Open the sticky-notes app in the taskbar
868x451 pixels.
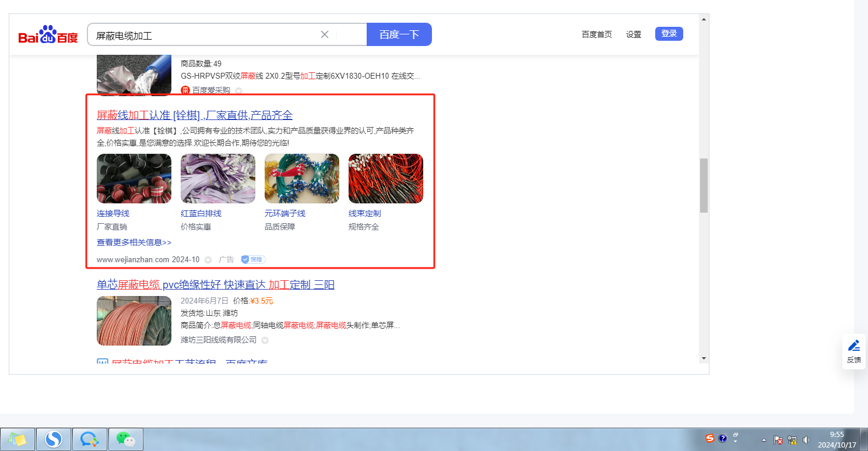coord(17,439)
